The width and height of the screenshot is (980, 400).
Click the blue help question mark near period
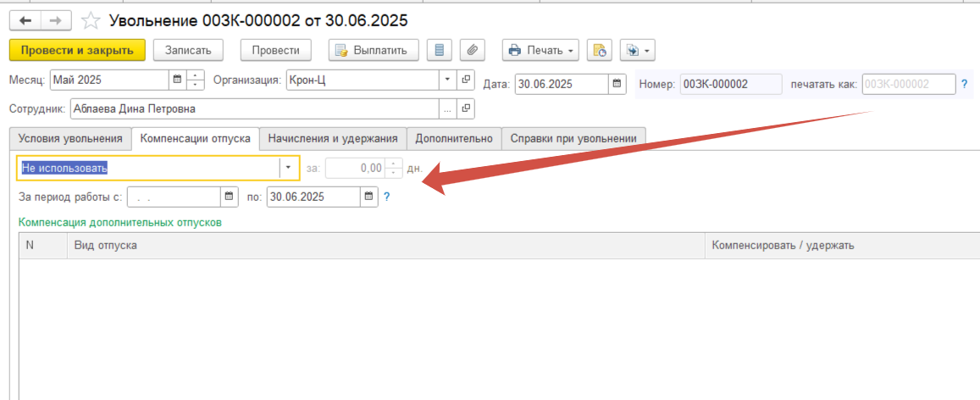387,197
